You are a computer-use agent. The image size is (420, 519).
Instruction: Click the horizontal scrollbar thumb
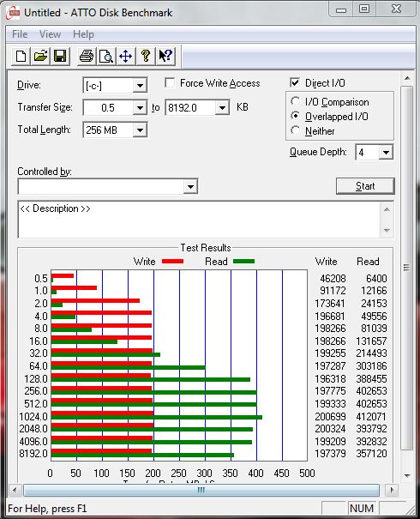201,490
